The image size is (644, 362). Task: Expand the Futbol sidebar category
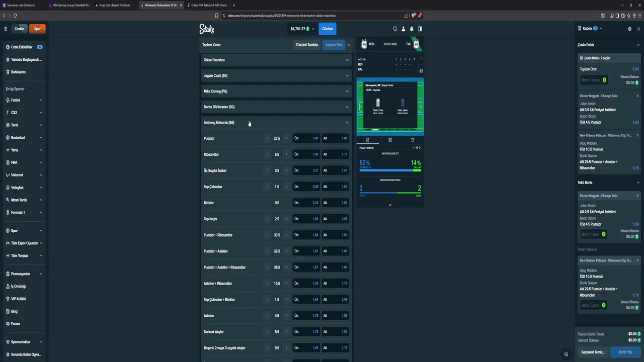point(24,100)
